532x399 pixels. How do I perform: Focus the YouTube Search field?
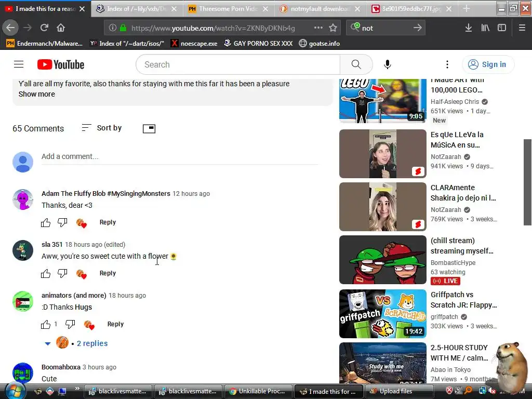point(238,64)
